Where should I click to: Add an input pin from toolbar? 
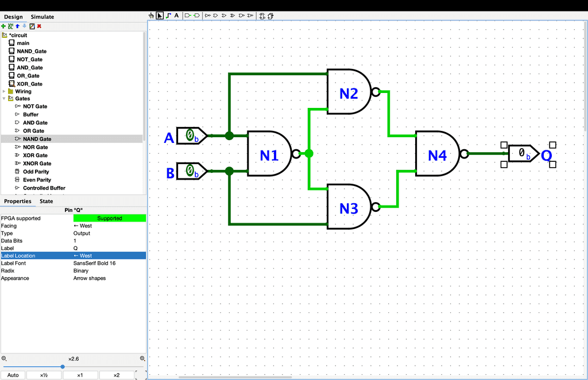tap(187, 16)
